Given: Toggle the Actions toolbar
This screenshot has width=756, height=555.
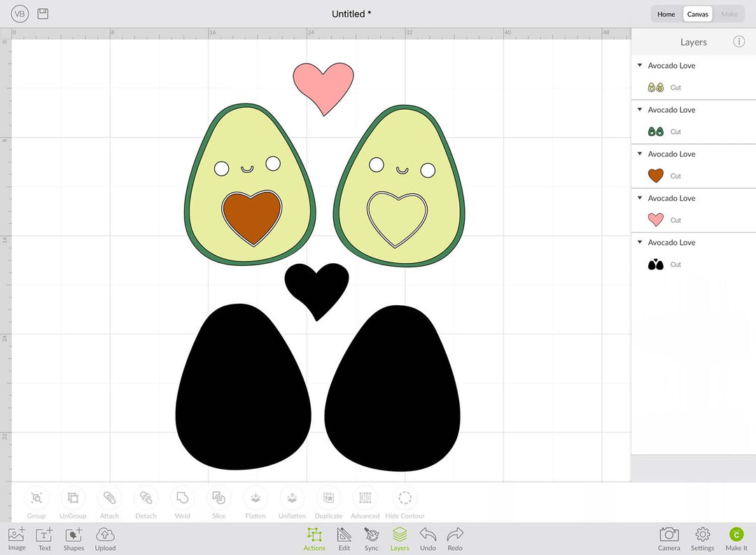Looking at the screenshot, I should tap(314, 539).
